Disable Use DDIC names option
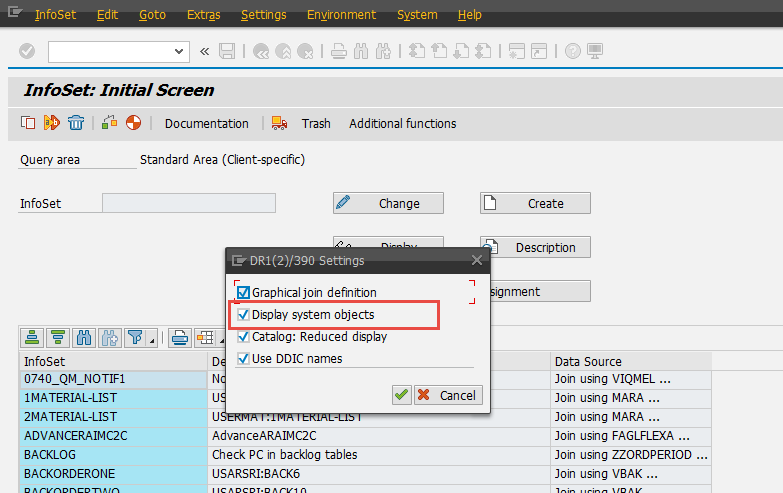 coord(243,359)
